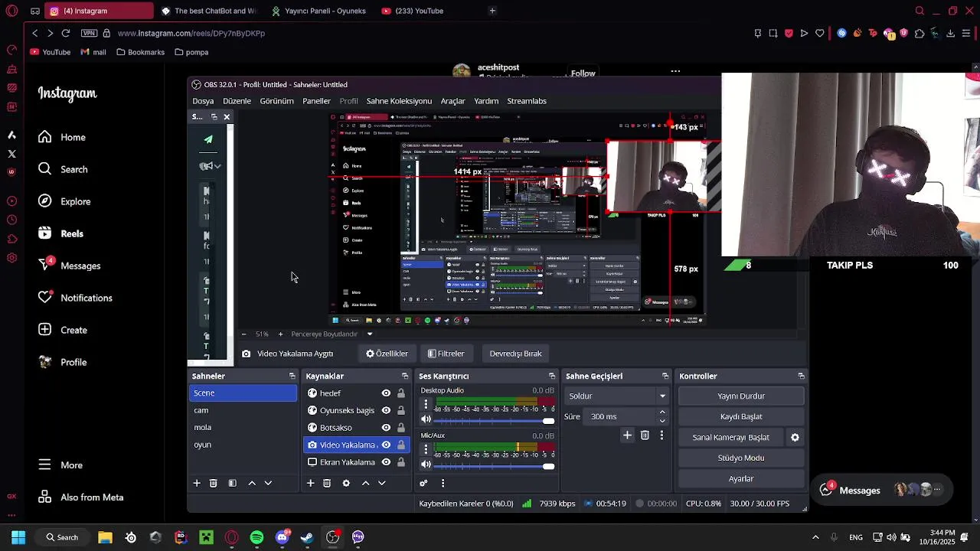Reload the Instagram page
The width and height of the screenshot is (980, 551).
pos(66,33)
